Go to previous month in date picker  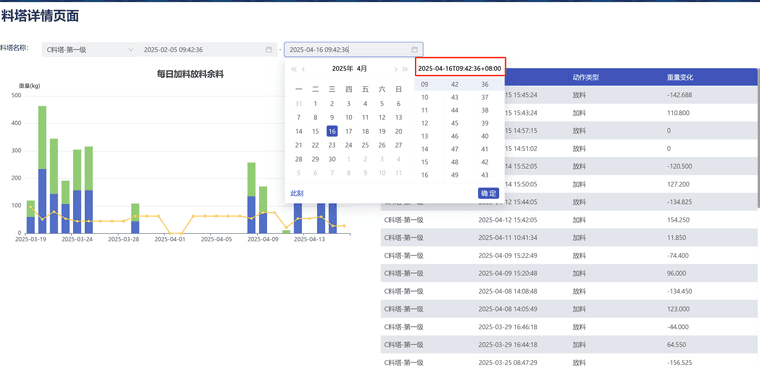pyautogui.click(x=303, y=69)
